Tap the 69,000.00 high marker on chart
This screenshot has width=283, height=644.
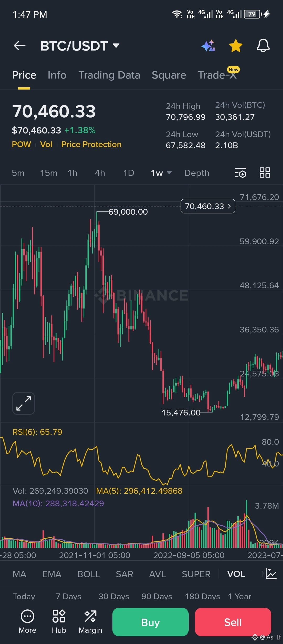[x=128, y=212]
